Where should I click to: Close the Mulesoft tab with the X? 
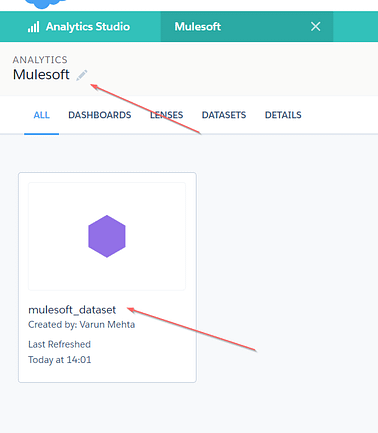(x=315, y=26)
